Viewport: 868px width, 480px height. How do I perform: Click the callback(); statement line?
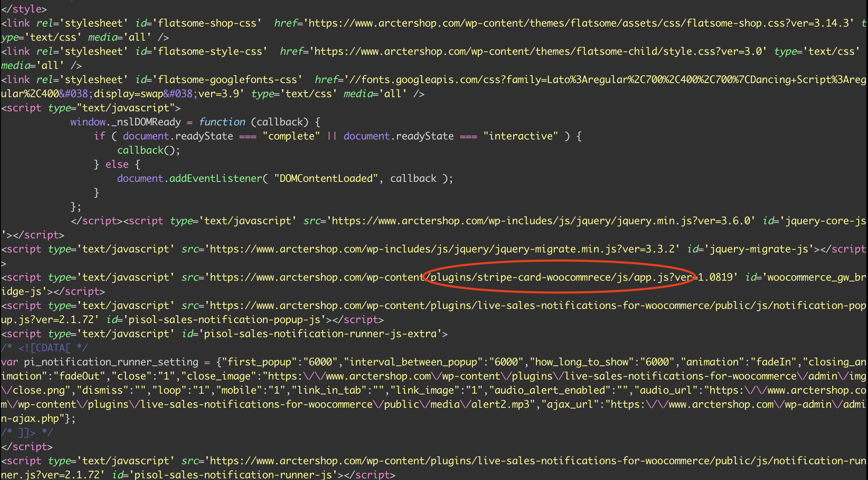149,150
